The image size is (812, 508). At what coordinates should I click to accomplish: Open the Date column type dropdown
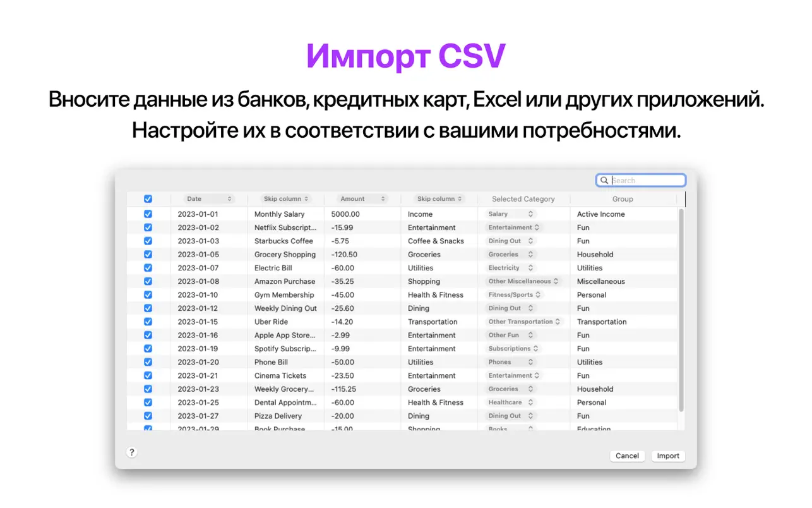209,199
